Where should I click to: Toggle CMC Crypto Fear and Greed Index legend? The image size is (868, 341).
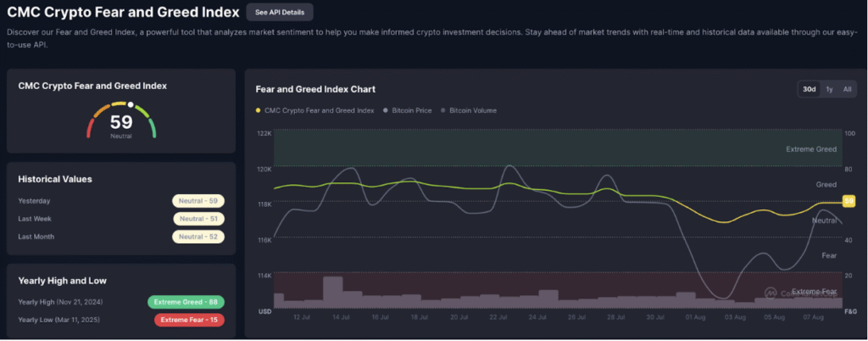pyautogui.click(x=314, y=110)
